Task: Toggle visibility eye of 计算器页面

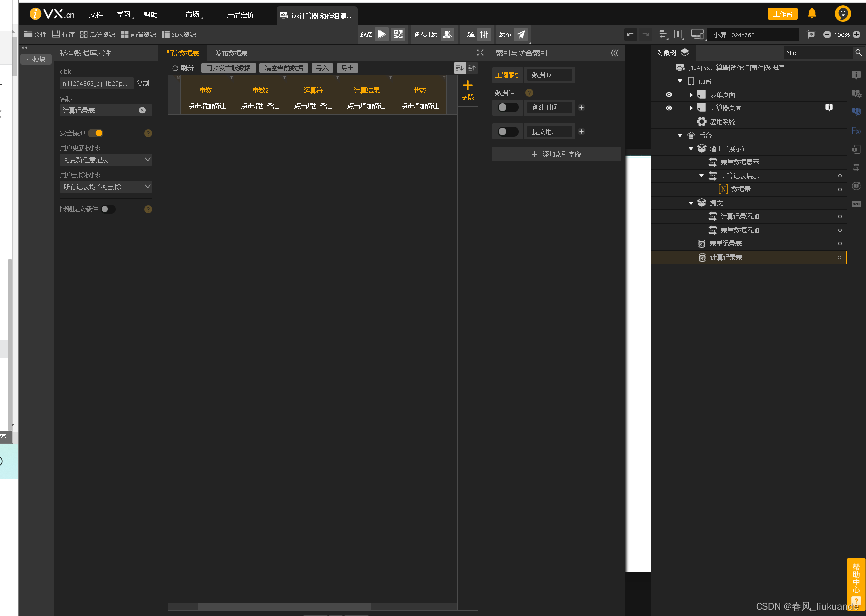Action: pos(669,108)
